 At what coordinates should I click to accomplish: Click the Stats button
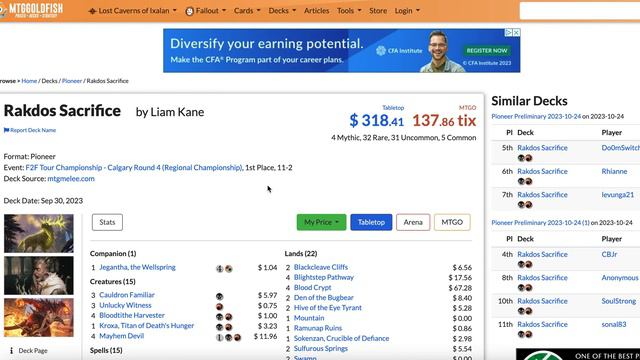(x=107, y=222)
